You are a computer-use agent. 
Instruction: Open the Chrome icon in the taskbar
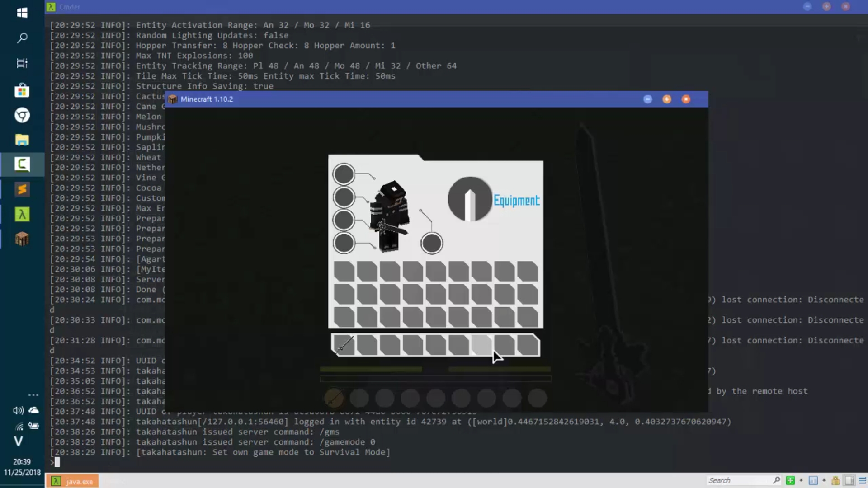click(22, 115)
